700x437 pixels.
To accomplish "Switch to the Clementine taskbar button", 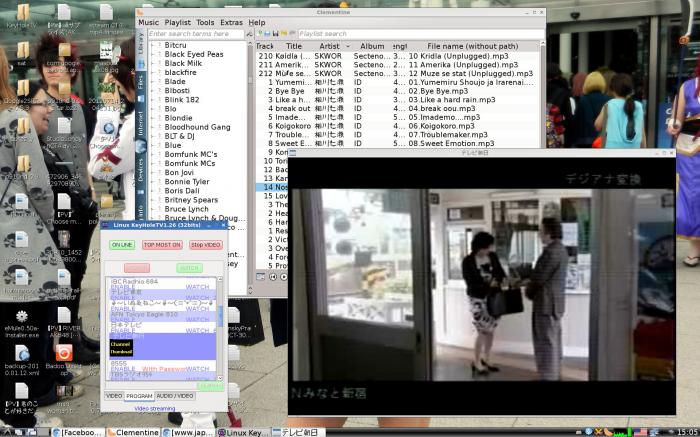I will 133,432.
